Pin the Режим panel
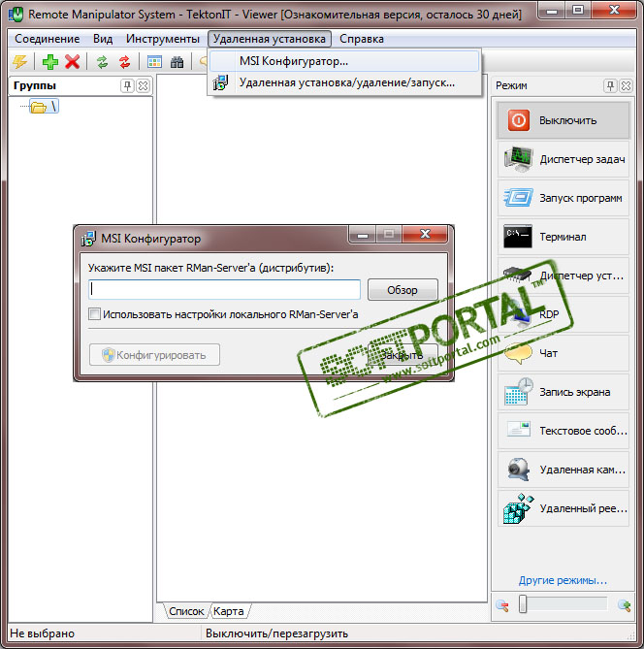This screenshot has width=644, height=649. 610,85
